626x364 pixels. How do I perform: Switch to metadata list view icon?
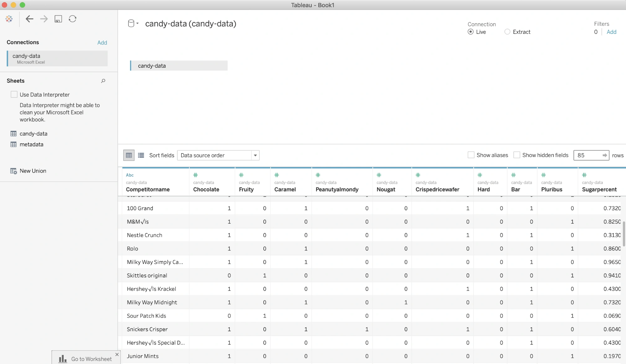click(141, 155)
